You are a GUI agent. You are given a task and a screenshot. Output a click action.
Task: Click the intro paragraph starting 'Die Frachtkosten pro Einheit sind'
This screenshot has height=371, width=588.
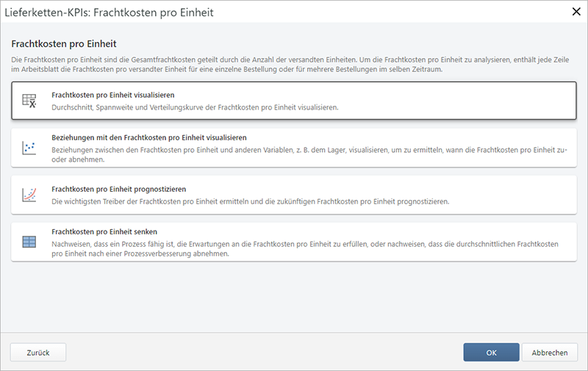tap(294, 62)
